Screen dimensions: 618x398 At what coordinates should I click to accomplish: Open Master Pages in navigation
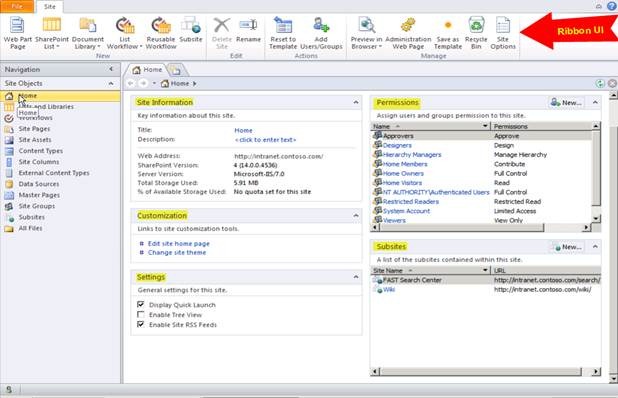pos(39,195)
